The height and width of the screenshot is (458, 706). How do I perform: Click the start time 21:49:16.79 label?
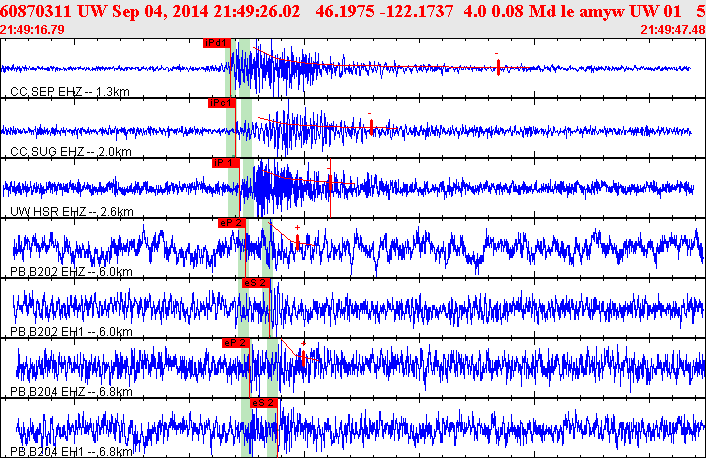pyautogui.click(x=33, y=29)
